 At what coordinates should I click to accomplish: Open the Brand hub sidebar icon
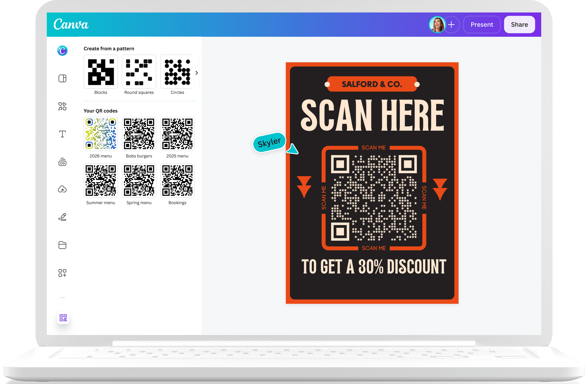(62, 162)
